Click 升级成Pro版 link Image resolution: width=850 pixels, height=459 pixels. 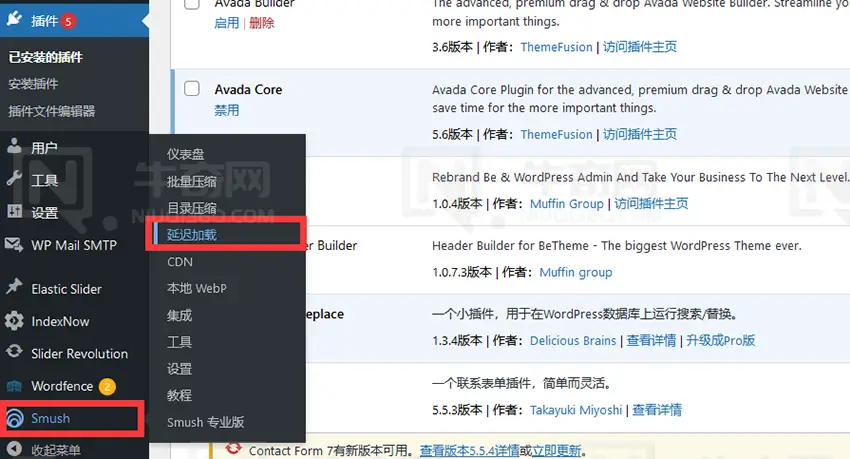pos(719,340)
